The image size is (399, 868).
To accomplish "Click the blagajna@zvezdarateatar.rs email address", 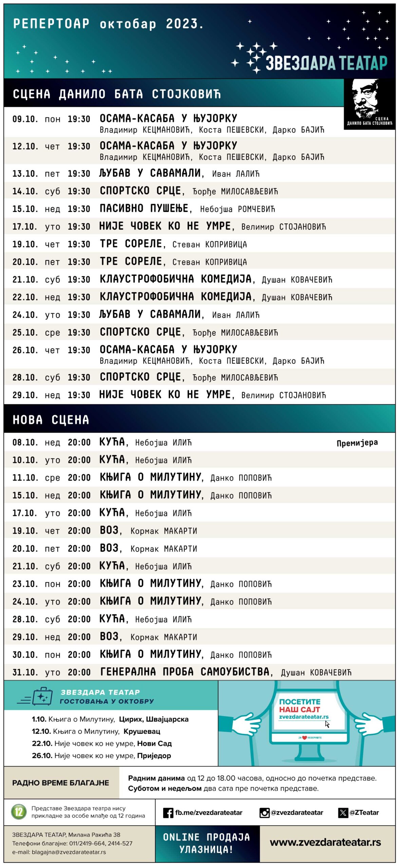I will [69, 852].
